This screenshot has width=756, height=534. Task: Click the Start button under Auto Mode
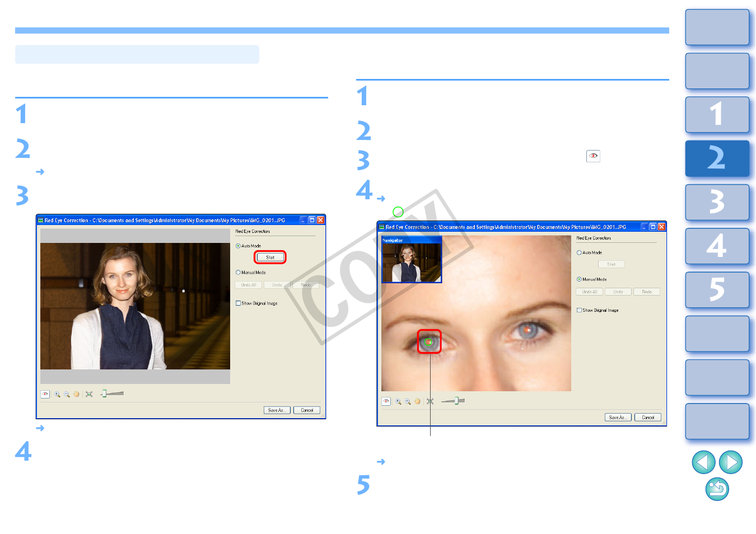270,257
